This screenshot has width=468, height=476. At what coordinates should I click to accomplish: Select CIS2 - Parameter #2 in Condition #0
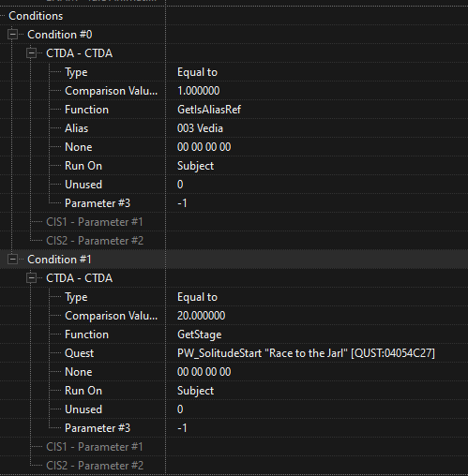[95, 241]
